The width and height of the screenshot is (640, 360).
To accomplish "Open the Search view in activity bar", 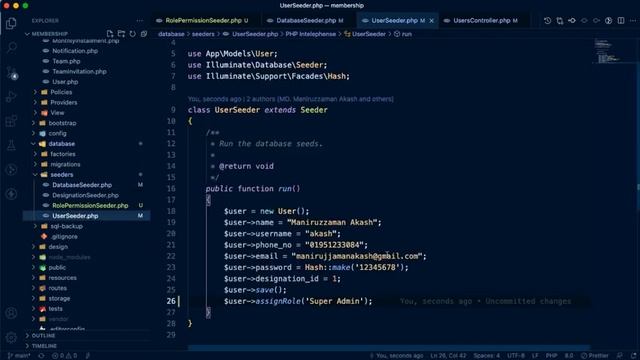I will click(x=11, y=47).
